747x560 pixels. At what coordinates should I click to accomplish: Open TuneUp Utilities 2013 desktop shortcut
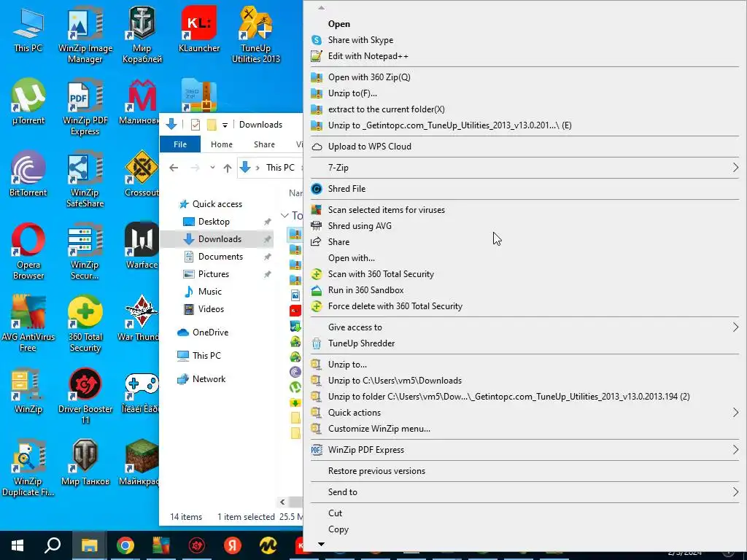click(x=256, y=34)
